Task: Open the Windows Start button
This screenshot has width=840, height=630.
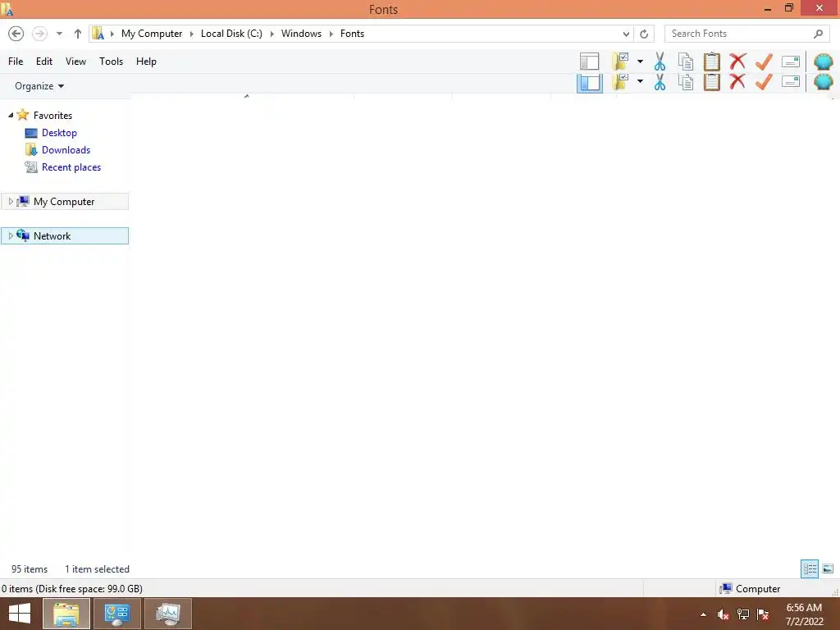Action: [20, 614]
